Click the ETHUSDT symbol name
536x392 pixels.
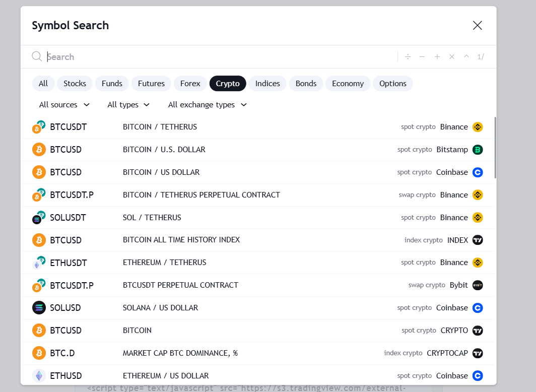pyautogui.click(x=69, y=263)
